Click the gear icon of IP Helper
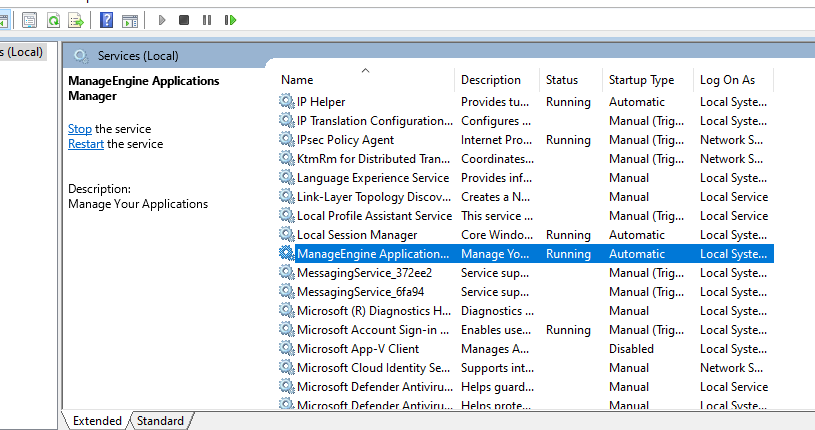This screenshot has width=815, height=430. click(286, 101)
